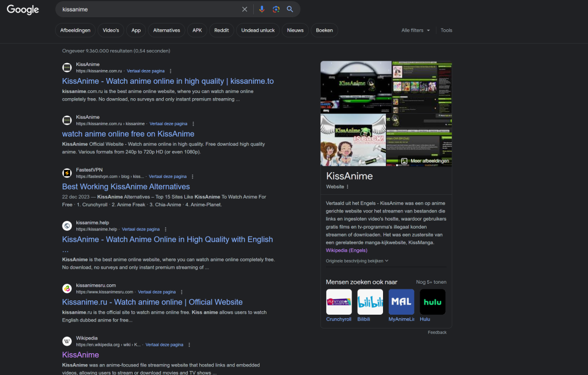Image resolution: width=588 pixels, height=375 pixels.
Task: Open Google Lens image search icon
Action: click(276, 9)
